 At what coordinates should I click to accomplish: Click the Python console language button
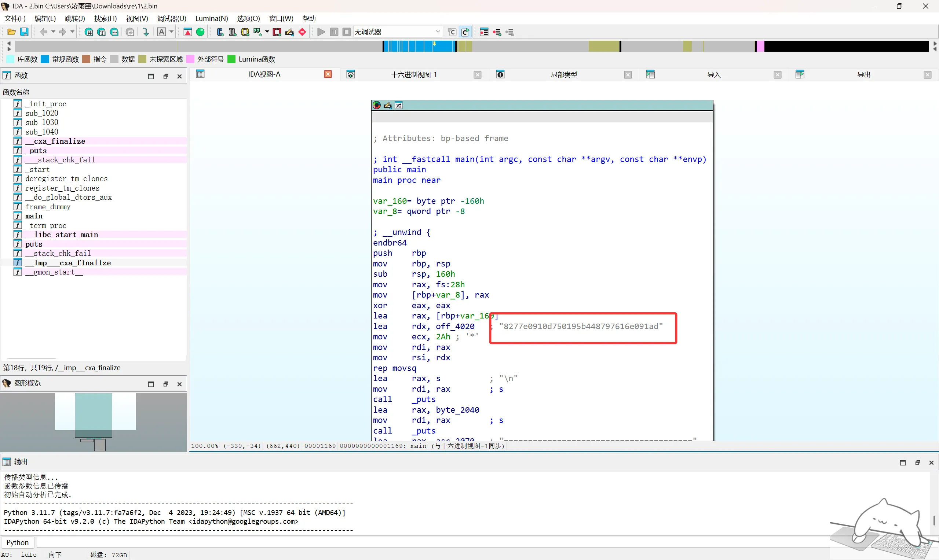click(x=17, y=542)
